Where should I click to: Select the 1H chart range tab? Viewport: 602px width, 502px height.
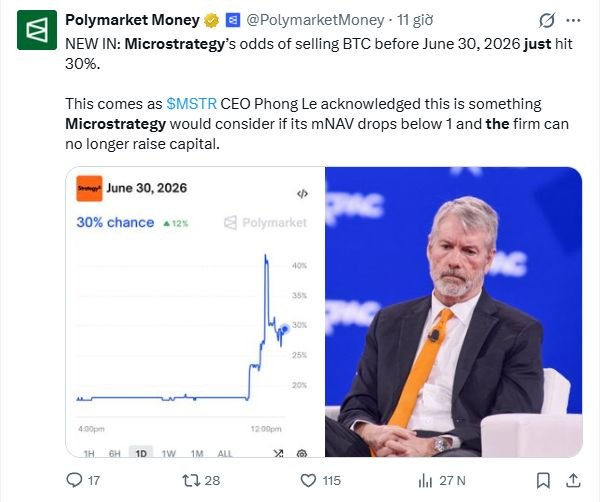(89, 452)
